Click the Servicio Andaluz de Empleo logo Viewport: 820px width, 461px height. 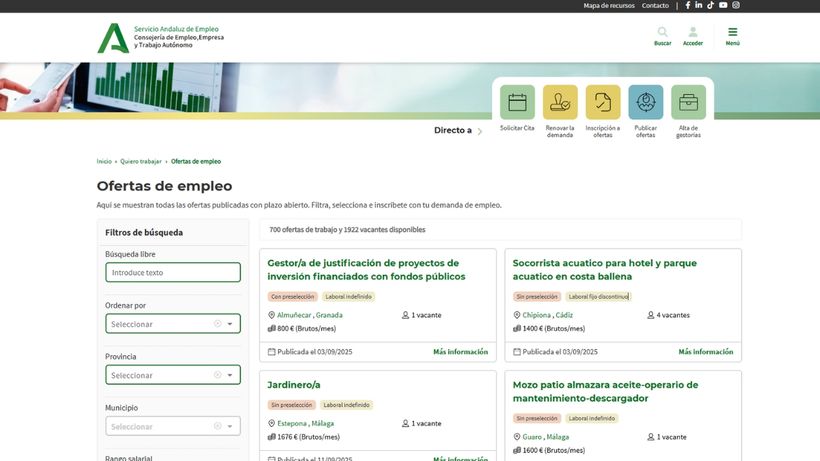[x=160, y=37]
